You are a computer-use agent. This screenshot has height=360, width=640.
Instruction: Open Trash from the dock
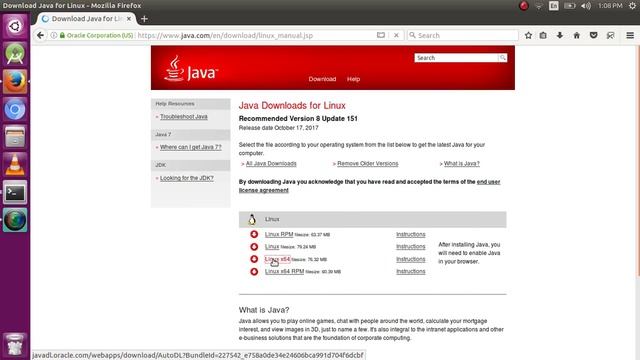pos(15,344)
